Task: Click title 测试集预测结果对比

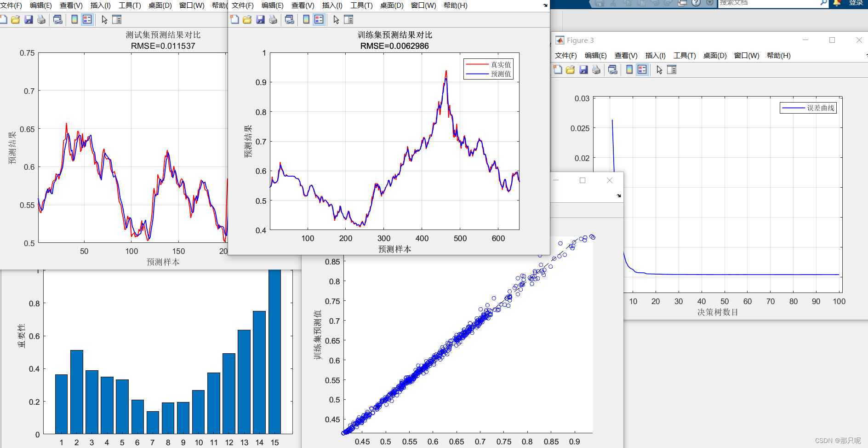Action: 163,34
